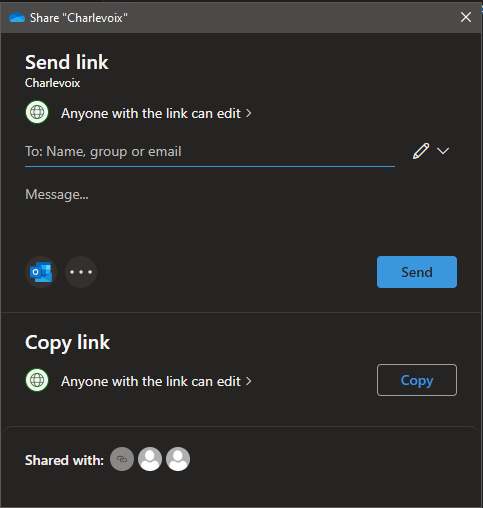Screen dimensions: 483x508
Task: Open the more apps ellipsis button
Action: (x=81, y=272)
